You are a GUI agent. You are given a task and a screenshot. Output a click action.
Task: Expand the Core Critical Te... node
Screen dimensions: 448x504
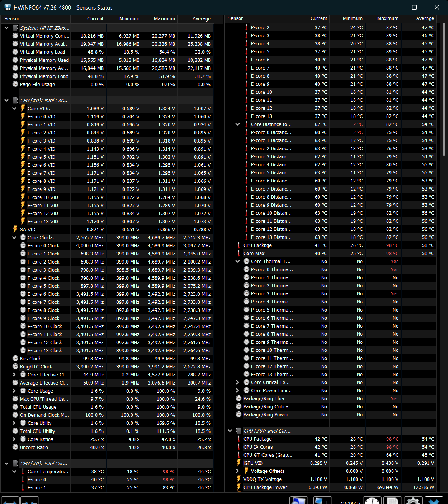[x=238, y=382]
